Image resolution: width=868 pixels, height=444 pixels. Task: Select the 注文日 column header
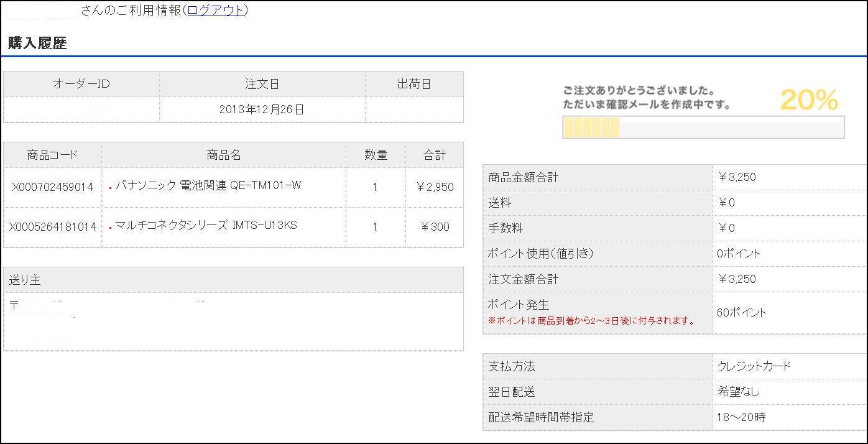point(262,83)
